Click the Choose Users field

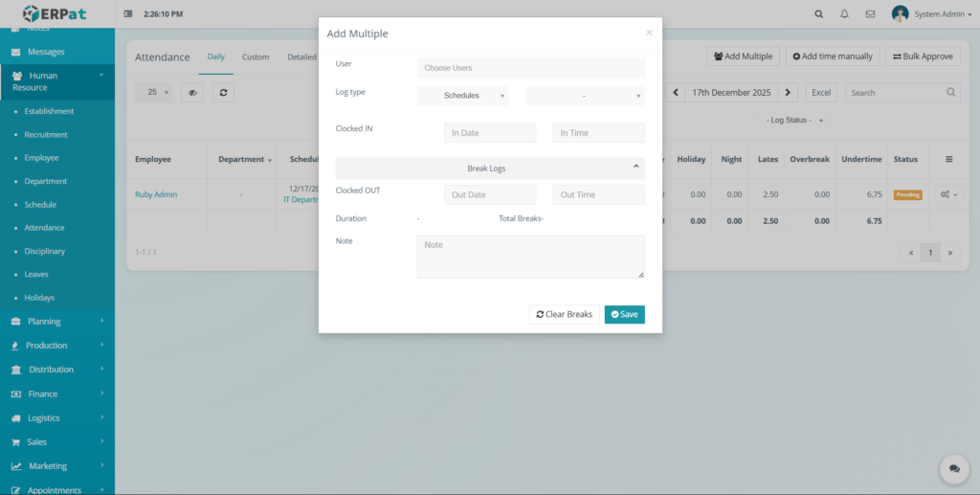pos(530,67)
